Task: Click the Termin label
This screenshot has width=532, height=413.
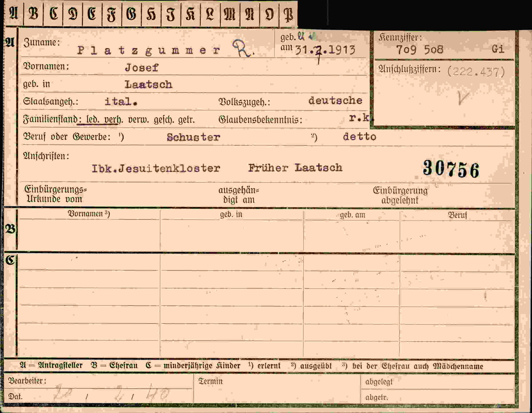Action: pos(210,381)
